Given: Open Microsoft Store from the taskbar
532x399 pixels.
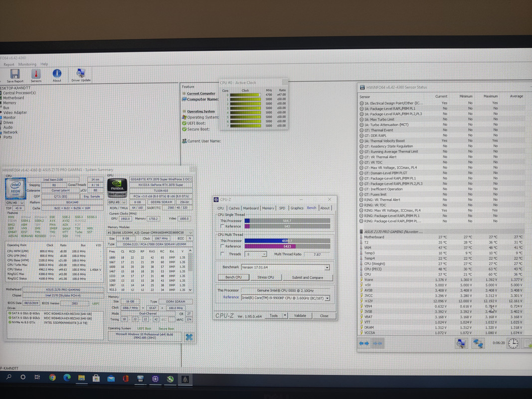Looking at the screenshot, I should pyautogui.click(x=96, y=378).
